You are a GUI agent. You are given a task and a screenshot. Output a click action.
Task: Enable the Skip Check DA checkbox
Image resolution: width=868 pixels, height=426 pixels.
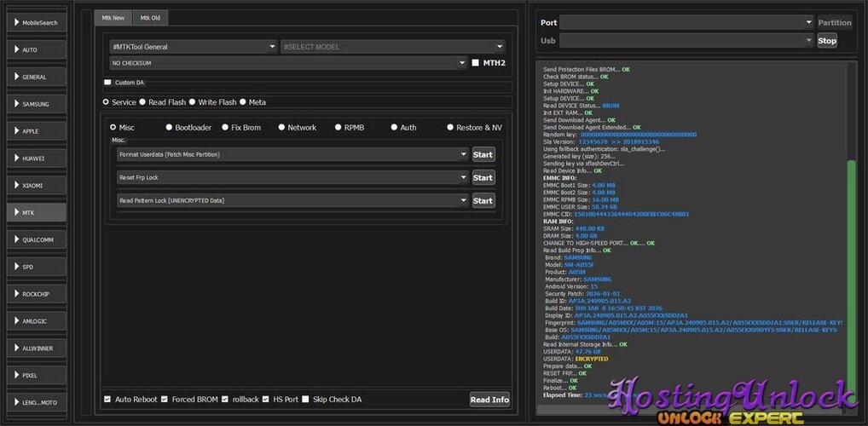coord(305,399)
